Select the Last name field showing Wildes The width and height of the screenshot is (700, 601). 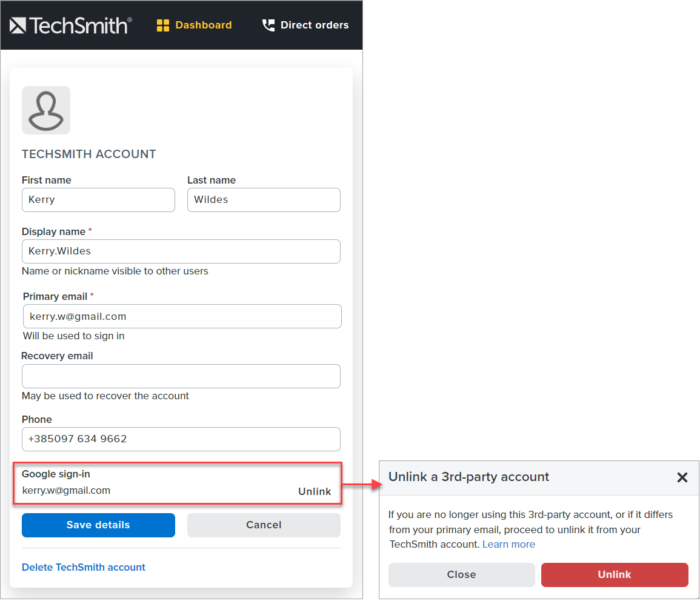click(264, 200)
